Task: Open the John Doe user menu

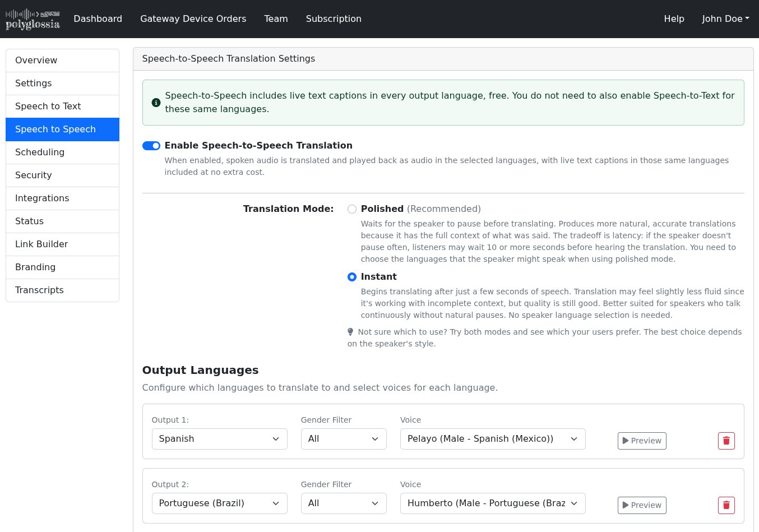Action: (725, 18)
